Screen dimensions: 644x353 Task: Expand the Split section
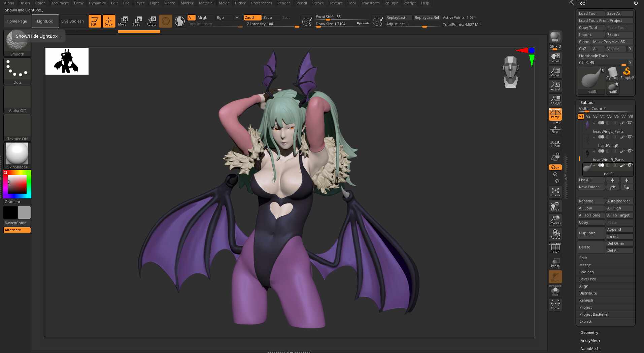click(x=583, y=258)
